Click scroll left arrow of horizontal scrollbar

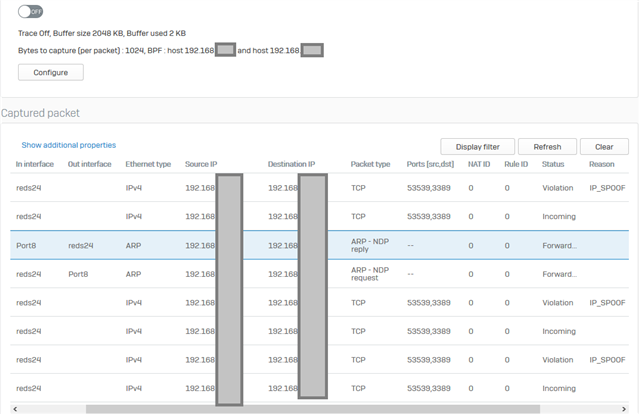click(x=15, y=409)
